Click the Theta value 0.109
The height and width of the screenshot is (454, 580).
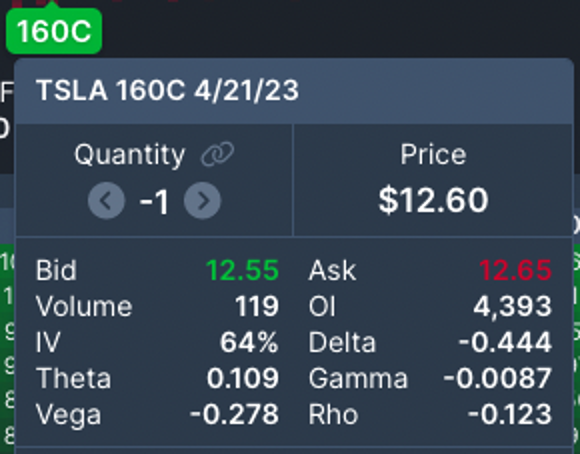click(243, 378)
